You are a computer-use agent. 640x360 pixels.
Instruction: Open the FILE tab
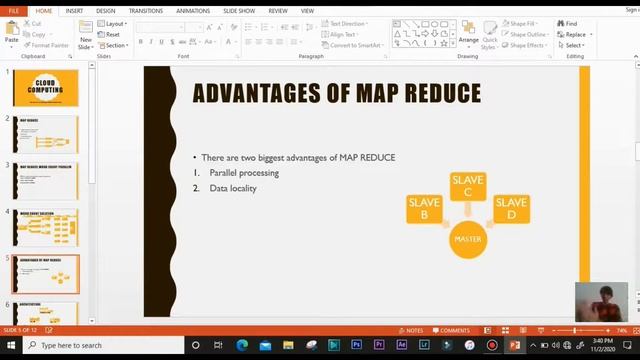(13, 11)
